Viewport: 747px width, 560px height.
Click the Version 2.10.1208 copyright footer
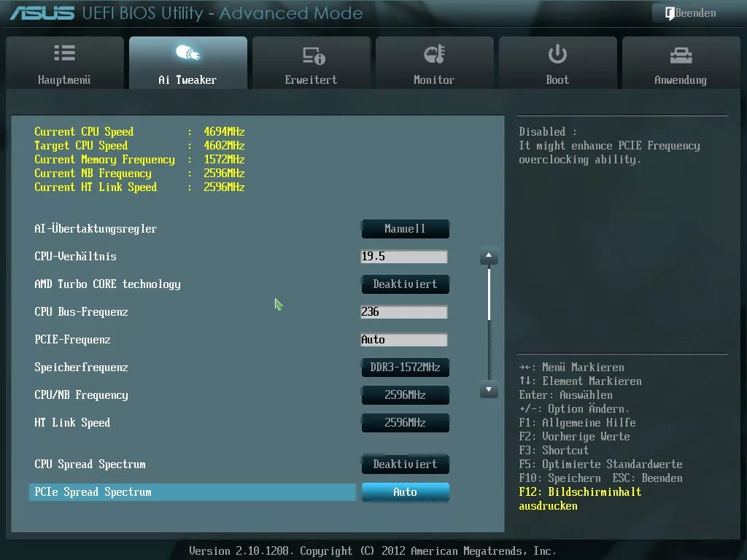click(x=373, y=551)
